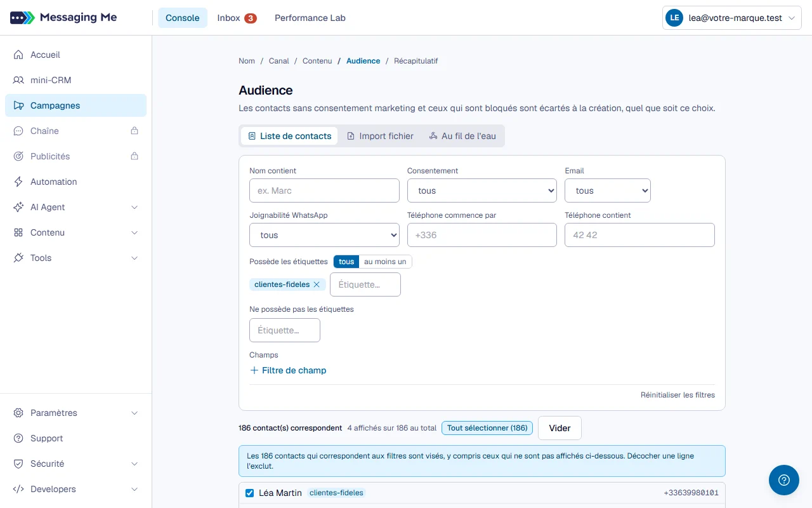This screenshot has height=508, width=812.
Task: Switch to the Inbox tab
Action: [x=237, y=18]
